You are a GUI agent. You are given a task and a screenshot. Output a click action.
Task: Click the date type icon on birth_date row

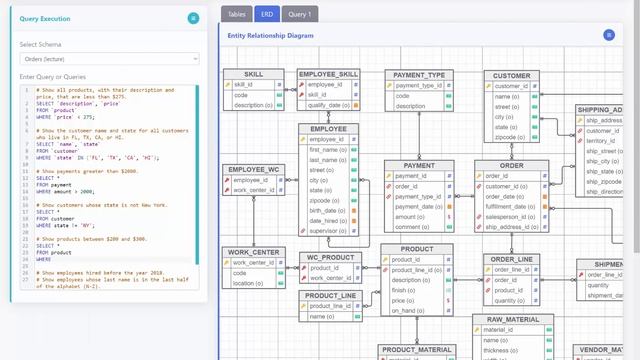click(x=354, y=211)
